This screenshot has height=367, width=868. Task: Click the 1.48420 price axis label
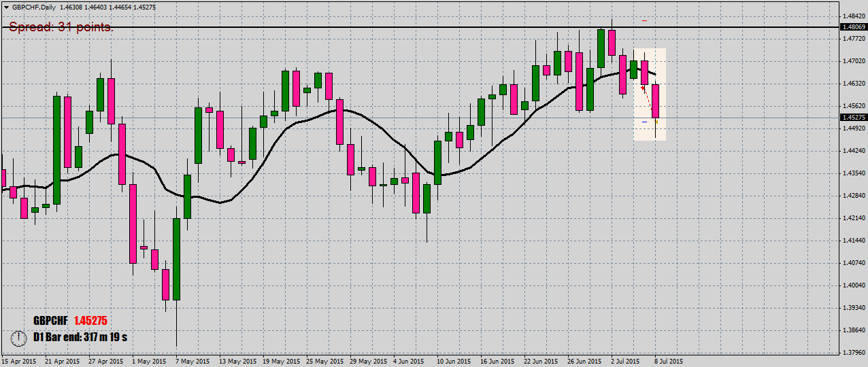coord(854,16)
